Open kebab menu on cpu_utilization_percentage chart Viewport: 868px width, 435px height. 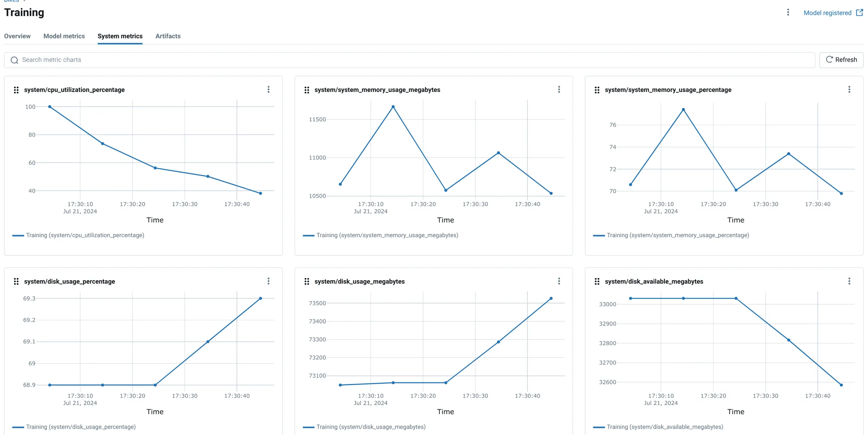pos(269,90)
